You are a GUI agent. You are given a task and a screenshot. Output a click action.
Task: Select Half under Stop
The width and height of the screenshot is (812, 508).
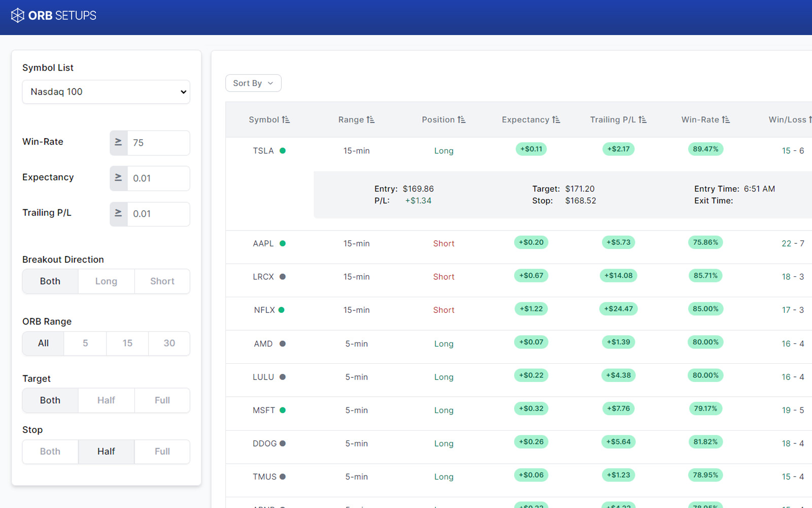(106, 452)
